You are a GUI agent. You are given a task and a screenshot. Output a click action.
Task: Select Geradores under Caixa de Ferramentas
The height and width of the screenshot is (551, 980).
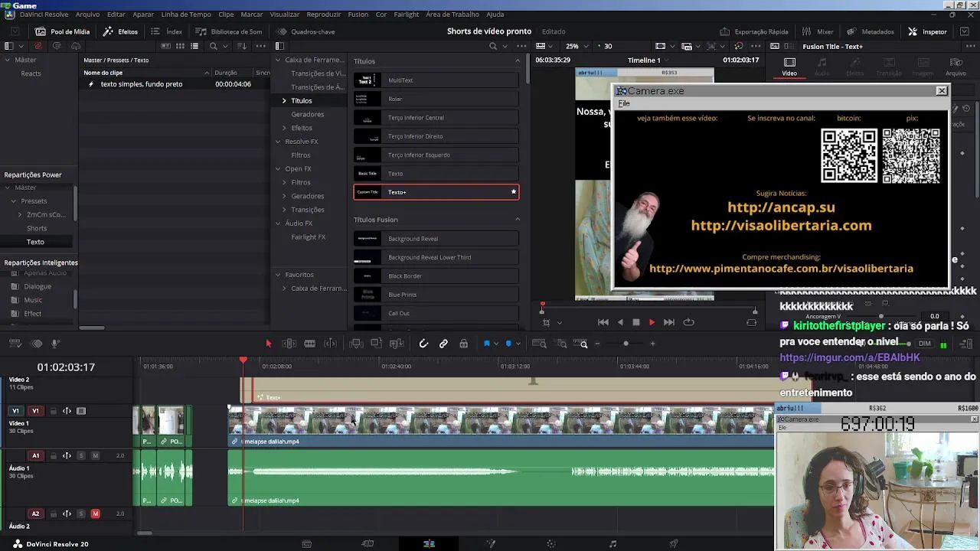[x=307, y=114]
